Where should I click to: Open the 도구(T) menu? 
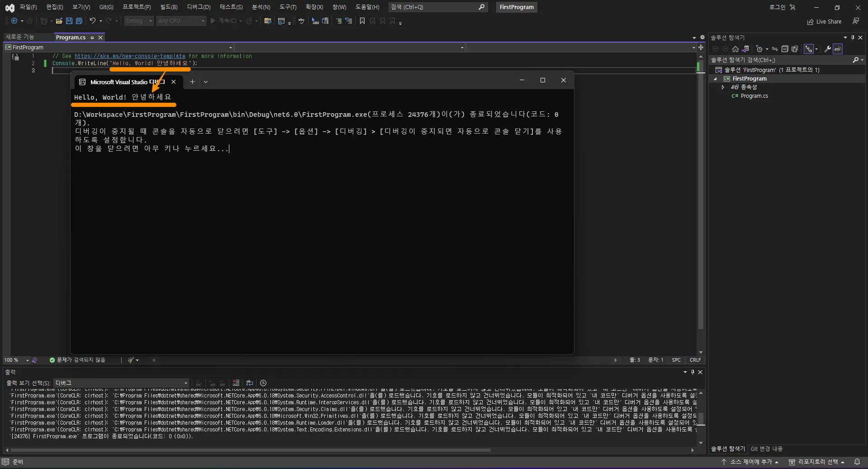(x=288, y=7)
